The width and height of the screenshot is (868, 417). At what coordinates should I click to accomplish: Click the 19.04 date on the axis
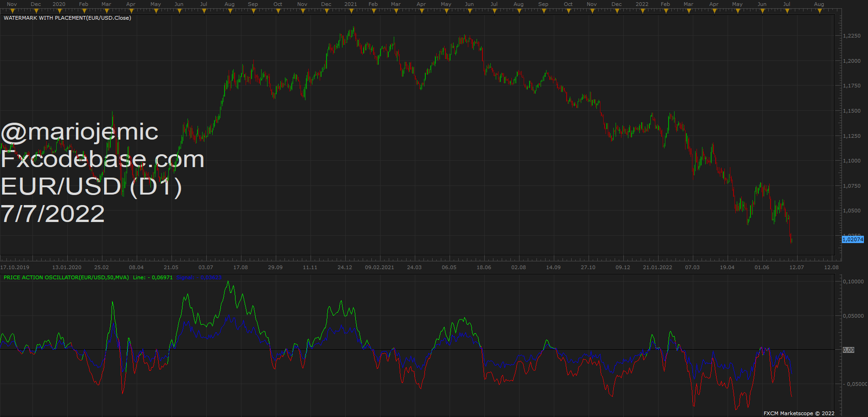tap(727, 267)
